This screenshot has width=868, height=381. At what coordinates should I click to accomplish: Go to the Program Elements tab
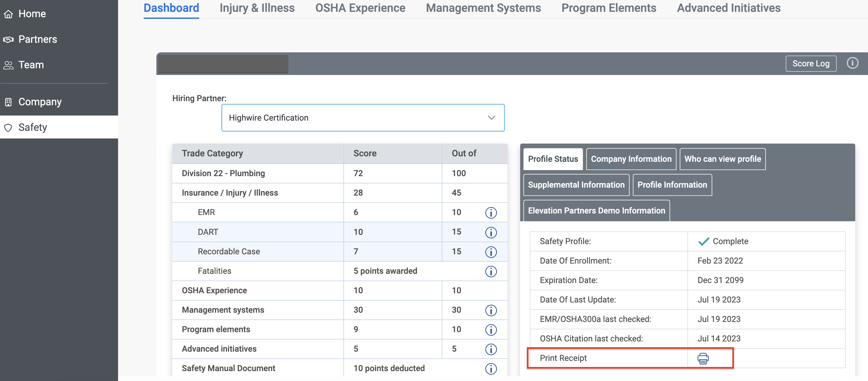(x=609, y=8)
